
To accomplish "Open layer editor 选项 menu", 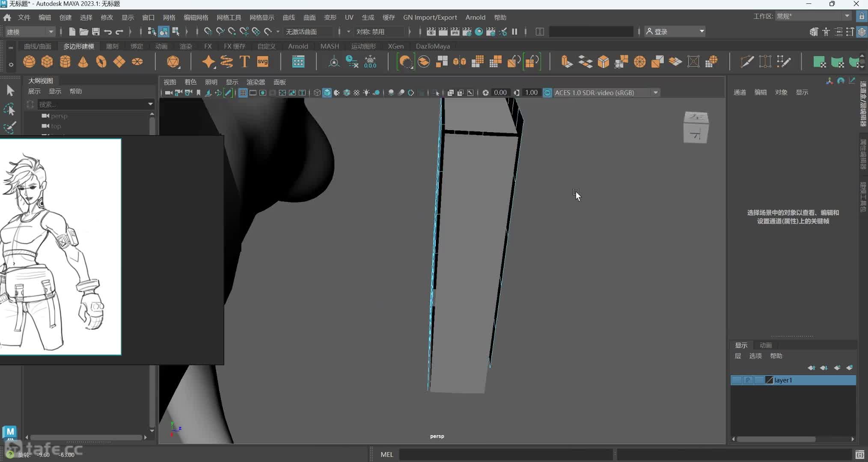I will 755,356.
